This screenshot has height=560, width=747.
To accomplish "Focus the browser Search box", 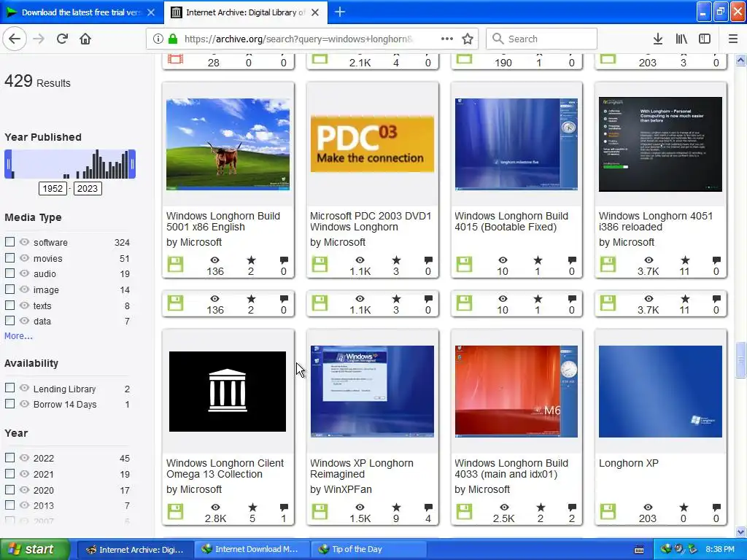I will (542, 39).
